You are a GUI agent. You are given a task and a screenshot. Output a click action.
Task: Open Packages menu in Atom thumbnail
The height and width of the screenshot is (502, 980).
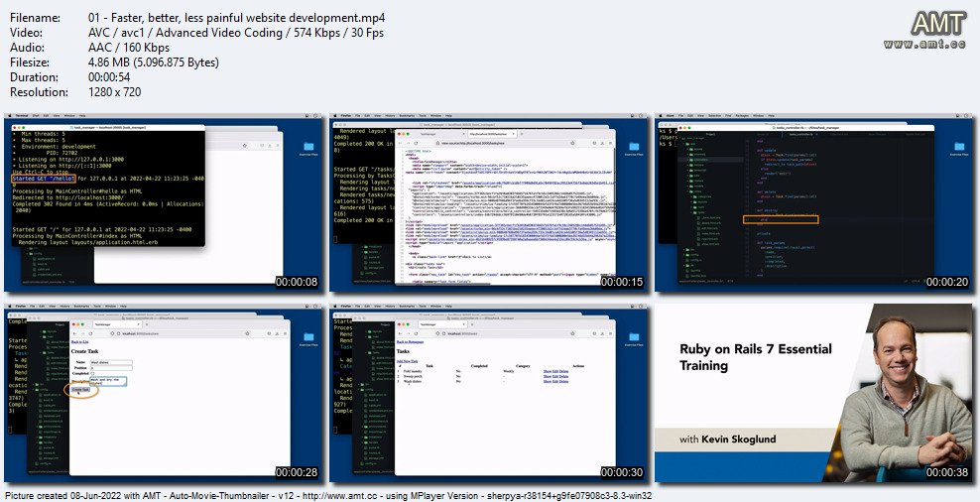pos(742,116)
